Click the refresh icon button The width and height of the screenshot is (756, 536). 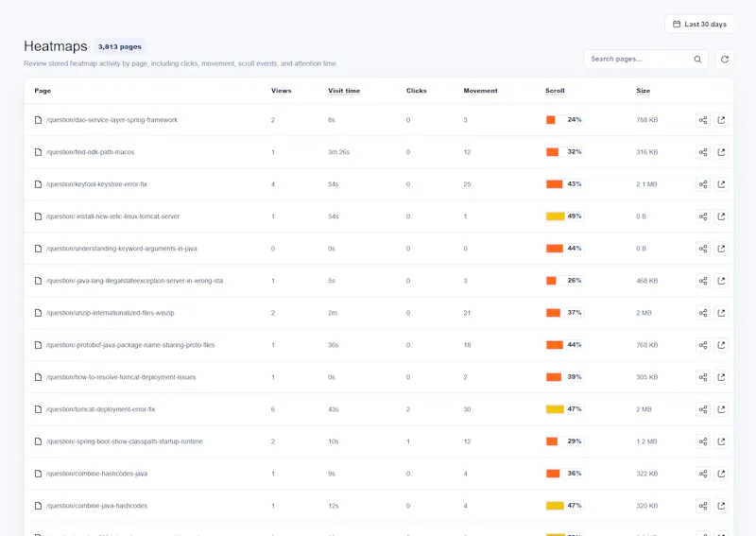point(724,60)
